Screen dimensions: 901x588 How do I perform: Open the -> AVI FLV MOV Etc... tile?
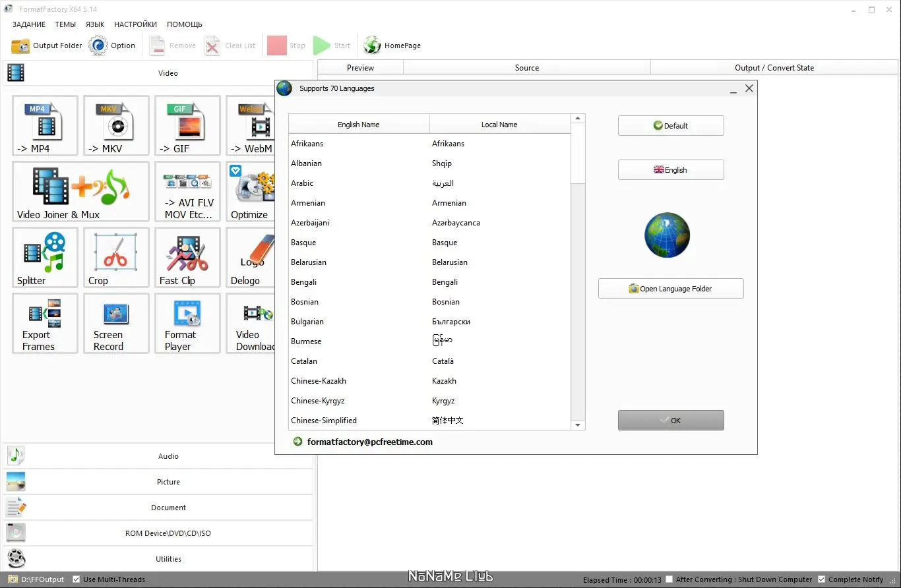[x=187, y=191]
